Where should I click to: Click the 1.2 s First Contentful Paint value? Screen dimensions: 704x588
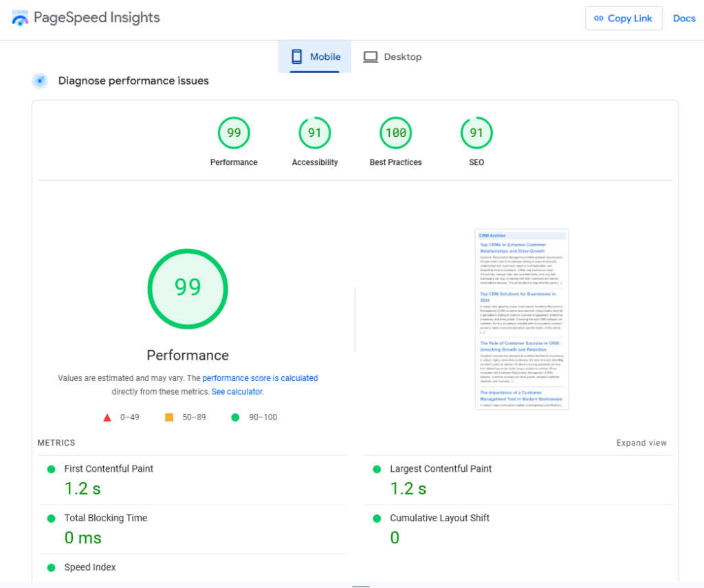pos(82,489)
